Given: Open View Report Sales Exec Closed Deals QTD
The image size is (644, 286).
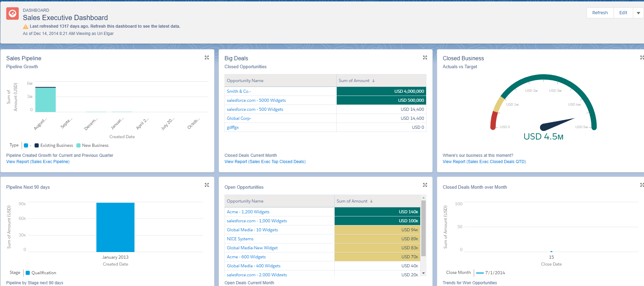Looking at the screenshot, I should point(484,162).
